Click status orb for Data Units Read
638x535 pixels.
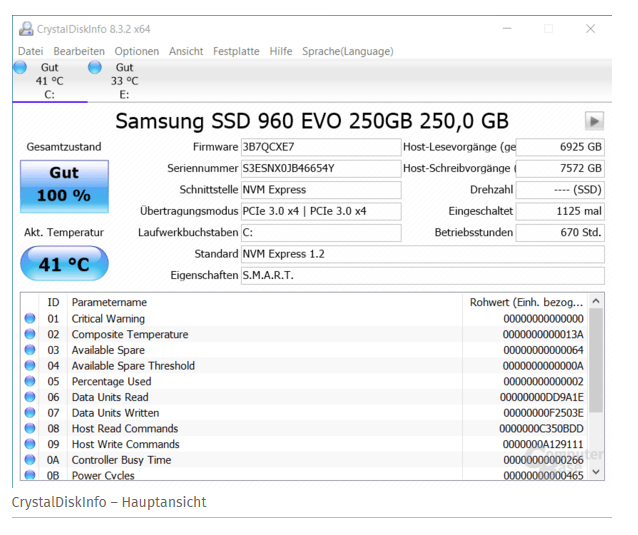[30, 397]
